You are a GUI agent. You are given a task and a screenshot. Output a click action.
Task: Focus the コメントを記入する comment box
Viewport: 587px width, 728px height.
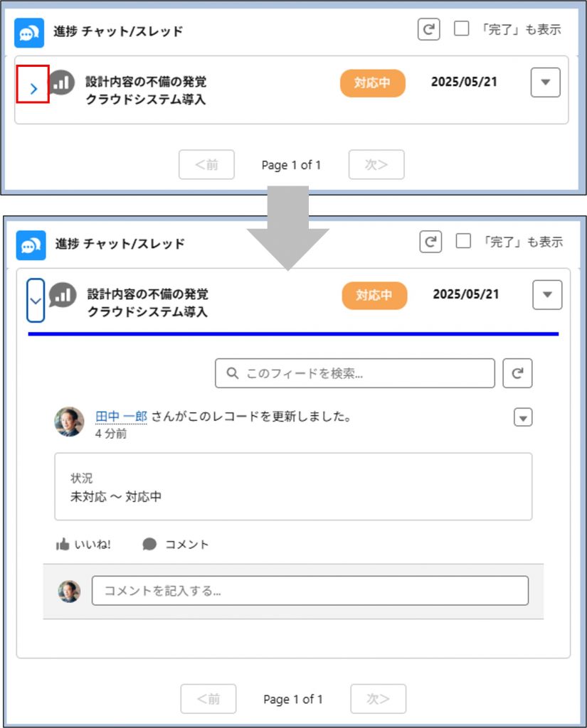pyautogui.click(x=310, y=591)
